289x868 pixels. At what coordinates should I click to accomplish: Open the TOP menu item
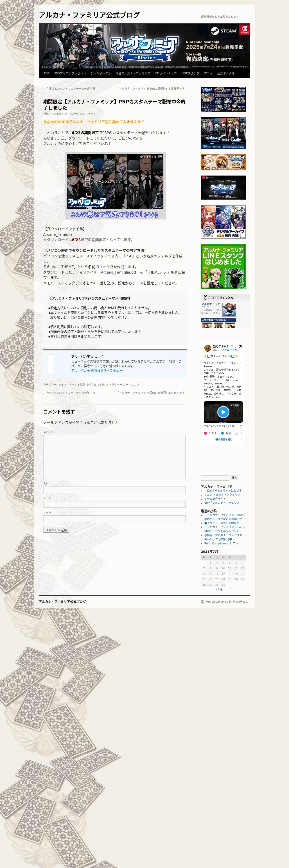pyautogui.click(x=46, y=73)
